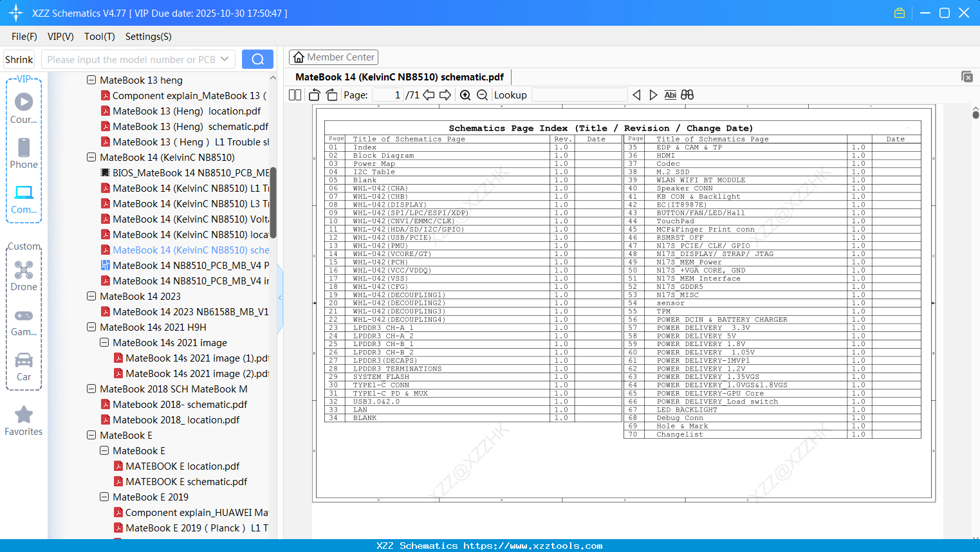Open MateBook E 2019 ( Planck ) L1 file
Viewport: 980px width, 552px height.
click(191, 528)
